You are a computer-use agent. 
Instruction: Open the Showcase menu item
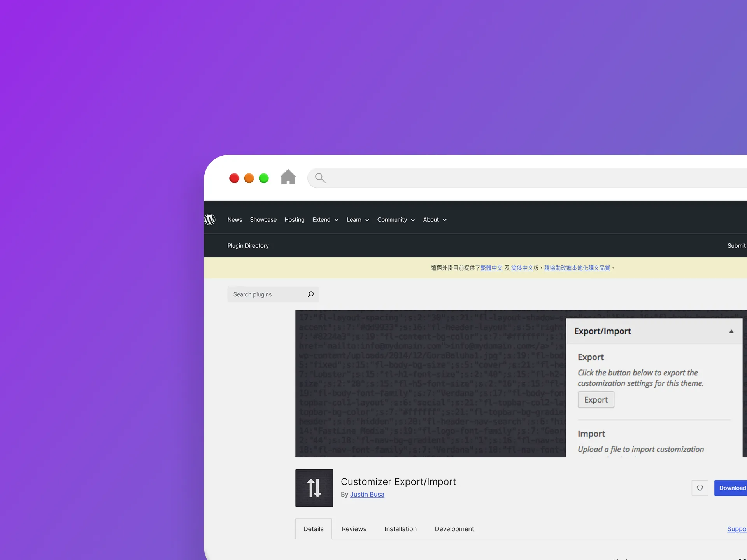tap(263, 220)
